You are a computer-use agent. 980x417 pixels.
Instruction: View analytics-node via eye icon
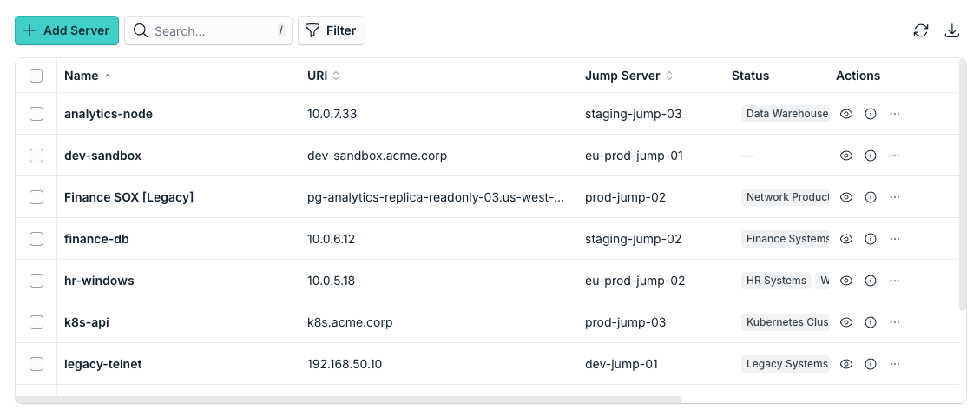coord(846,114)
